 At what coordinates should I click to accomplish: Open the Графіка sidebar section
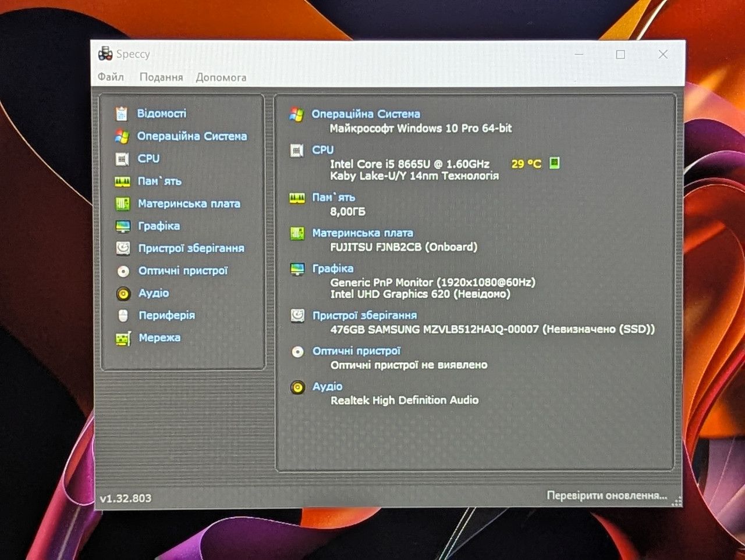coord(158,226)
